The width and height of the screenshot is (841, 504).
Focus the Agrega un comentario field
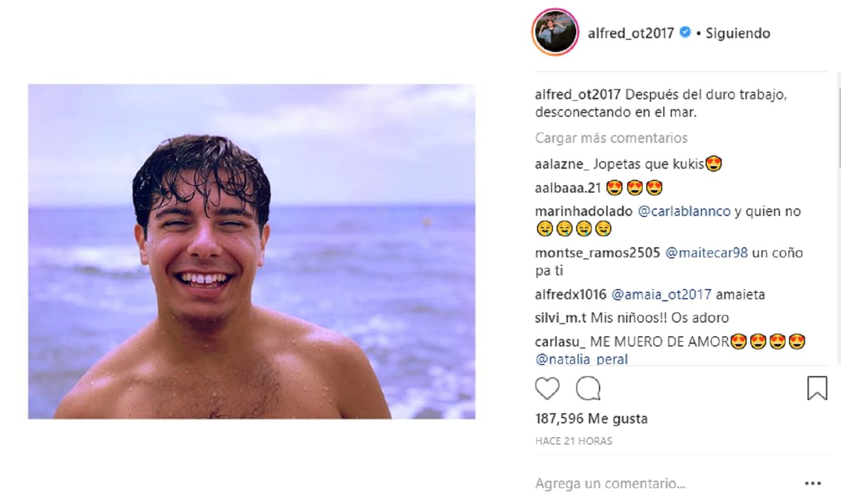click(610, 483)
